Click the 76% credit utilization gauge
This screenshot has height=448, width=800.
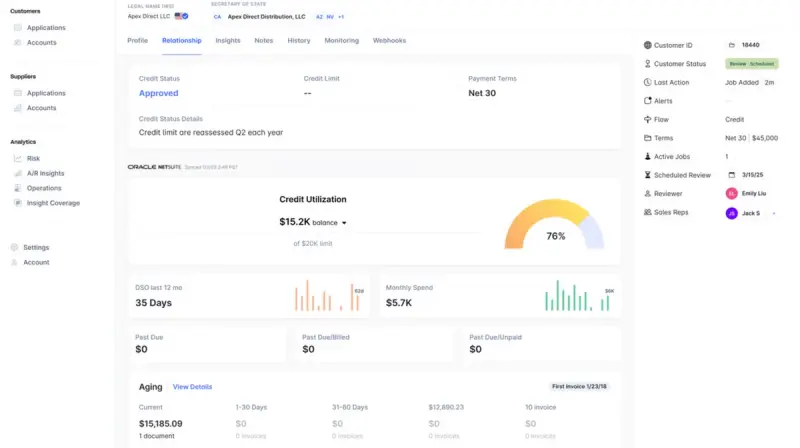pos(554,225)
